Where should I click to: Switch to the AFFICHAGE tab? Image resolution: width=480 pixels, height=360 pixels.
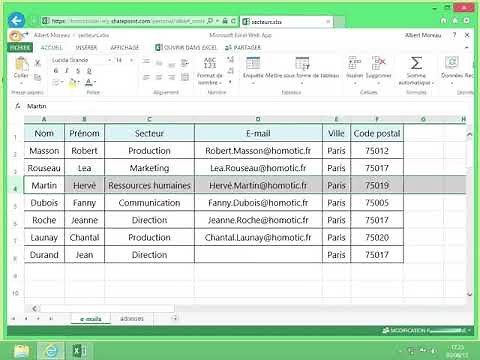(x=125, y=47)
